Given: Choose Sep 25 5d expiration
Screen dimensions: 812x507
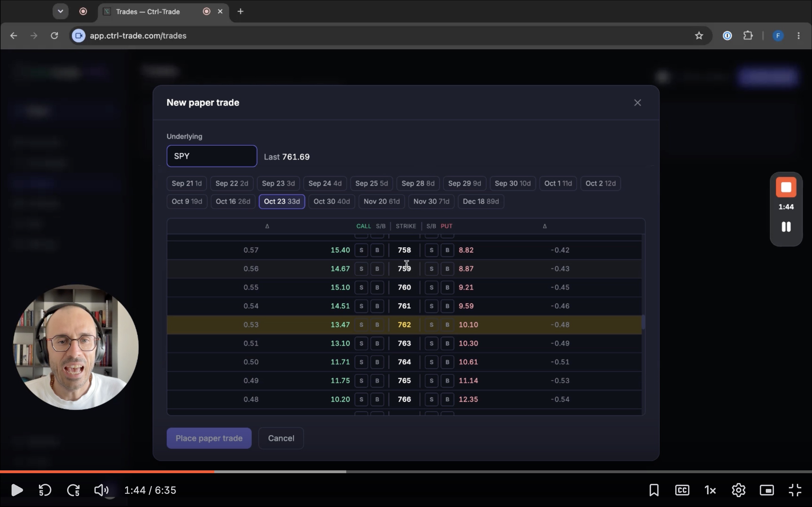Looking at the screenshot, I should click(372, 183).
